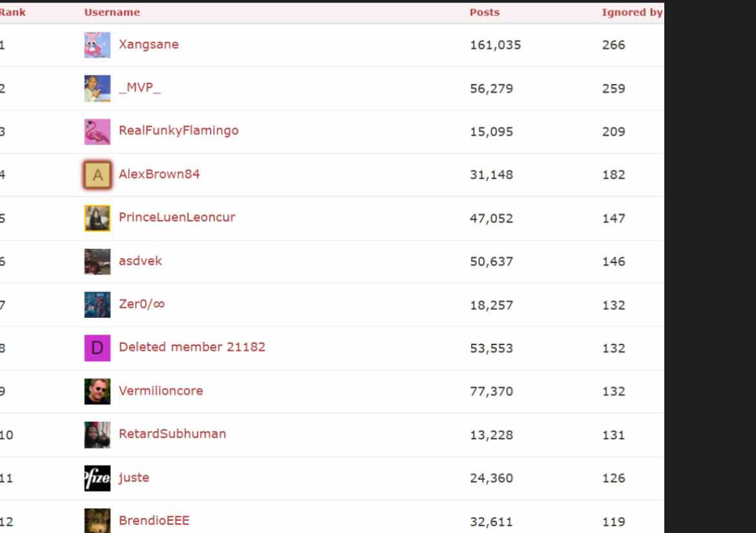Click AlexBrown84's letter A avatar

(98, 175)
